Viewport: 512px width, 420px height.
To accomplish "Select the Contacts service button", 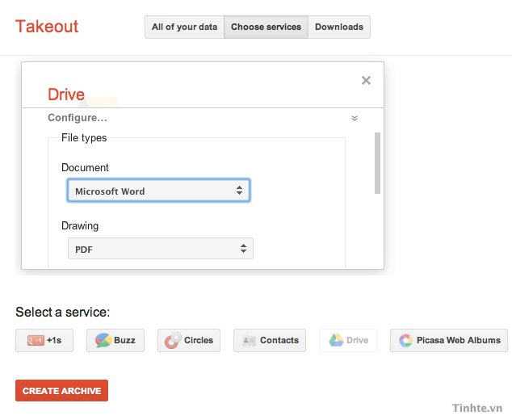I will [270, 340].
